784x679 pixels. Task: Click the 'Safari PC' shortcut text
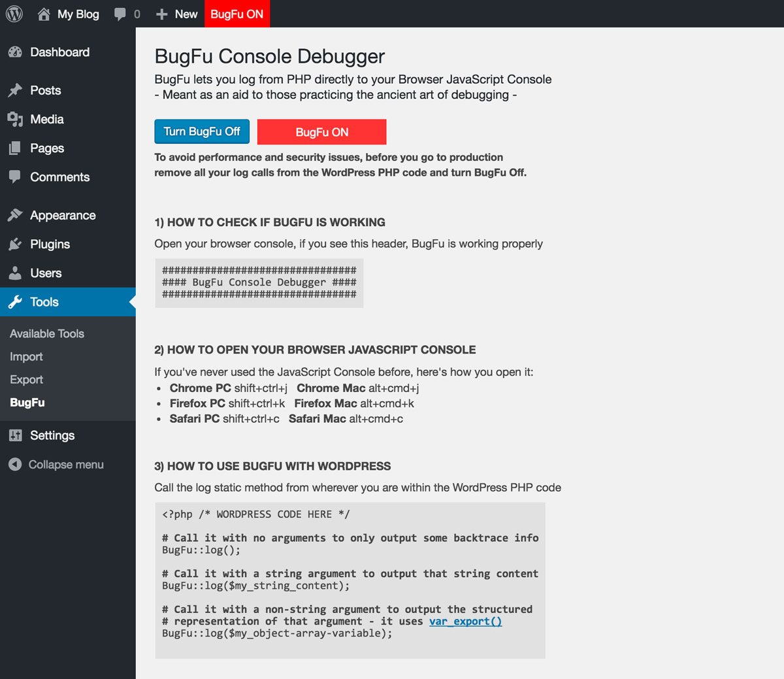225,419
